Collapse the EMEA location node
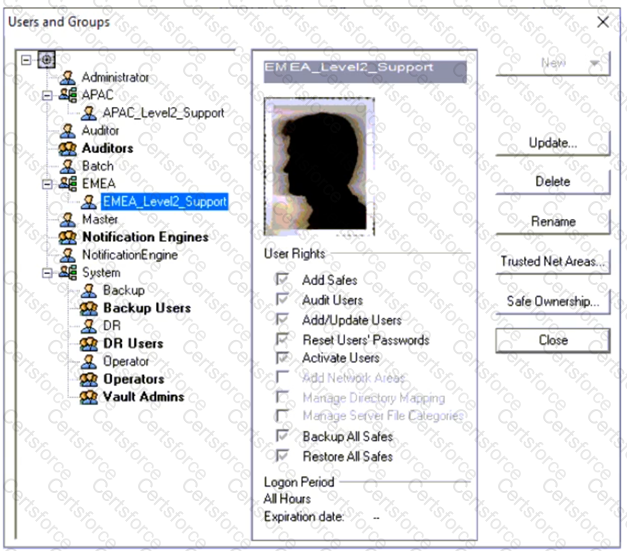 point(46,184)
